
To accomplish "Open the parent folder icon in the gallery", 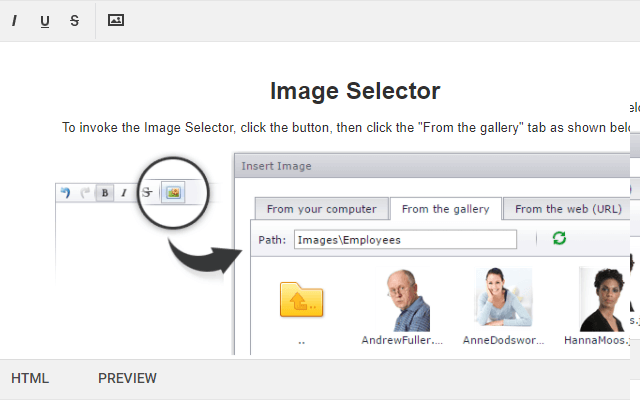I will [x=301, y=300].
